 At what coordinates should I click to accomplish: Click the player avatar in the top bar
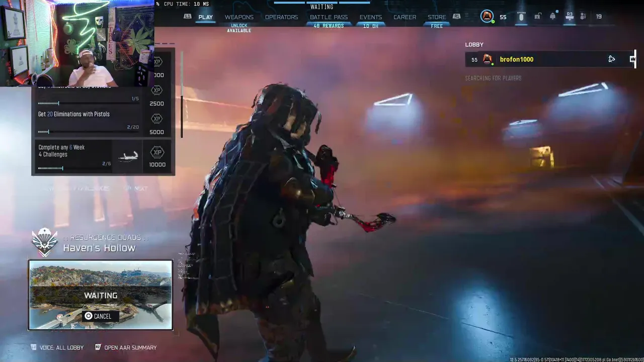tap(487, 17)
